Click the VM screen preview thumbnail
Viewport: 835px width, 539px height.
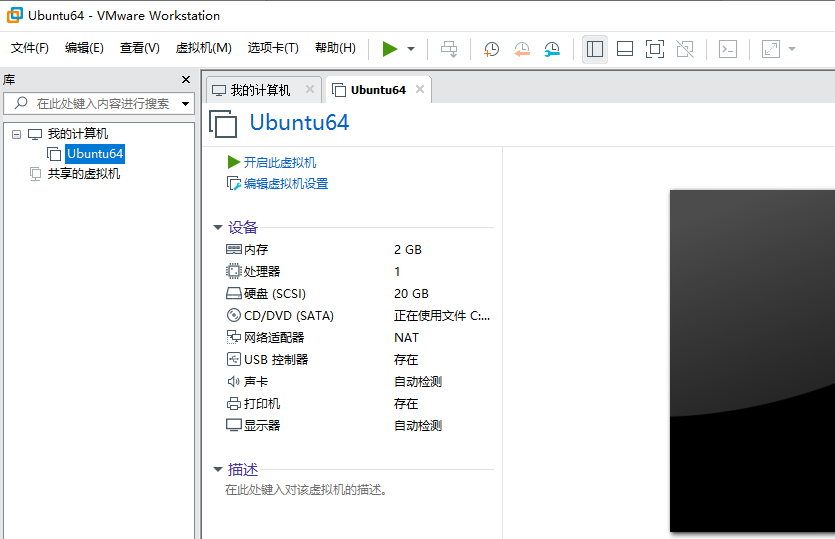point(752,361)
